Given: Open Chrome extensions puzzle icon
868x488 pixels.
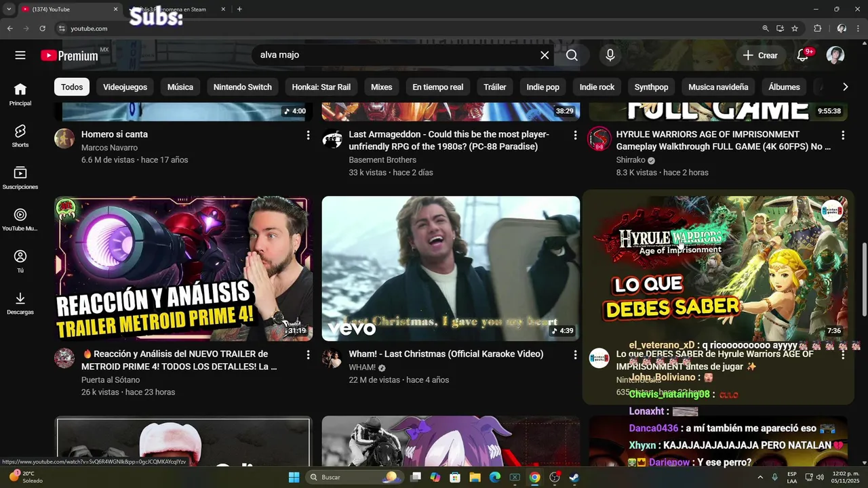Looking at the screenshot, I should [x=817, y=28].
